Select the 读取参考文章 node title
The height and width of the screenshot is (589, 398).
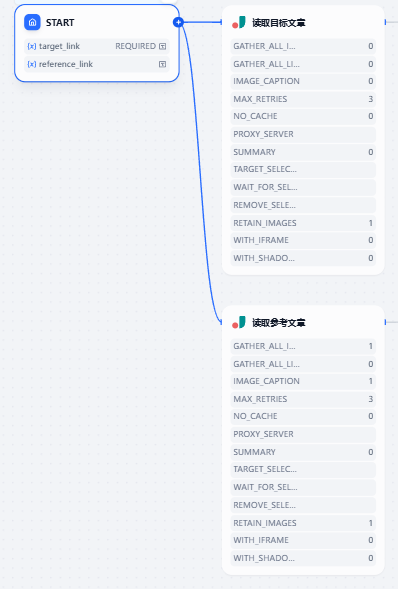[279, 323]
